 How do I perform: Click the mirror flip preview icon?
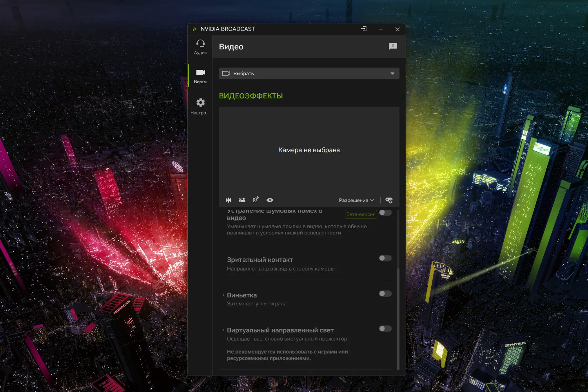229,200
